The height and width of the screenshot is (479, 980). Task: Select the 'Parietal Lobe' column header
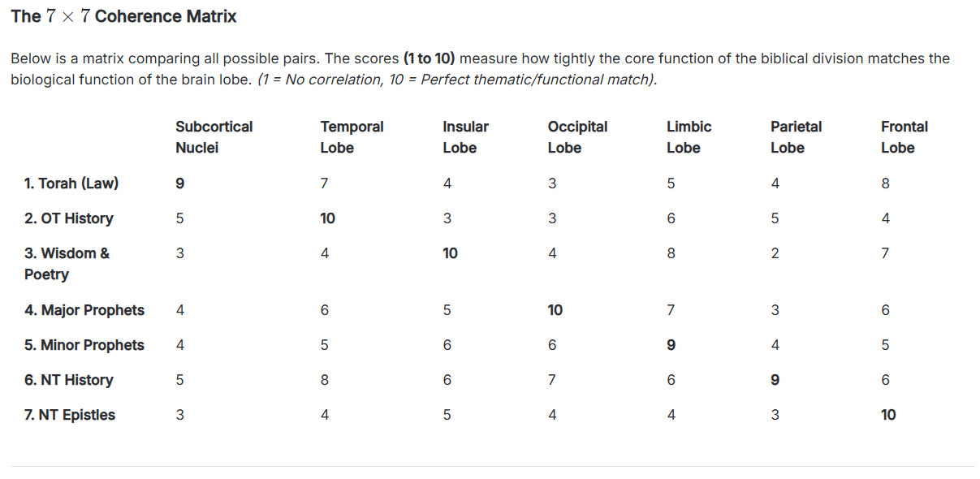pyautogui.click(x=796, y=137)
